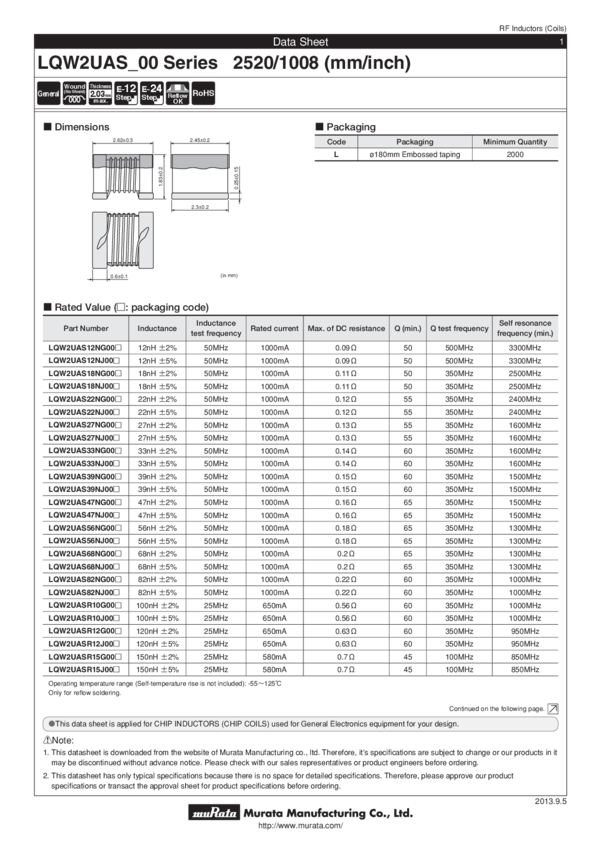Click the muRata logo at the bottom

point(214,813)
